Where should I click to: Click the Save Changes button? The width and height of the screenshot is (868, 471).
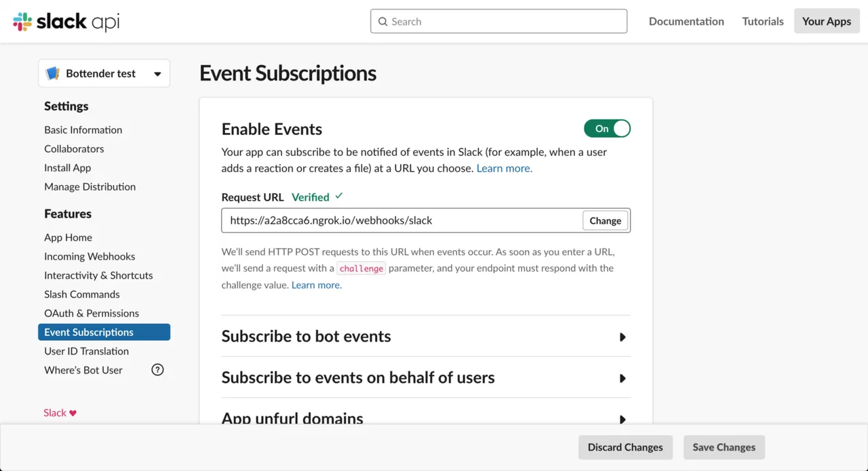point(724,447)
